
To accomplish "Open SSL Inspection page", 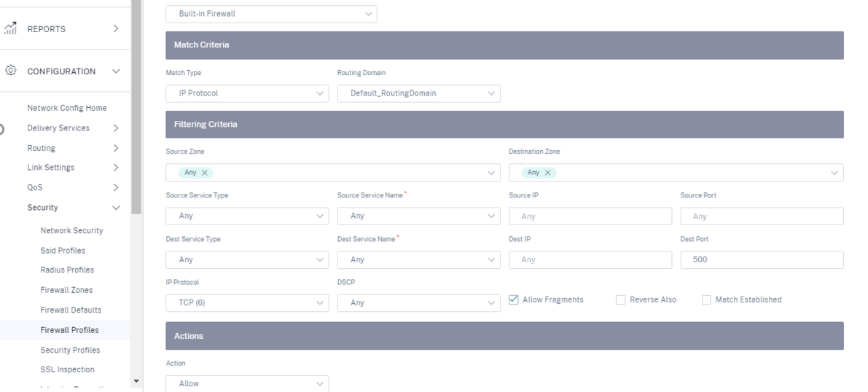I will [68, 369].
